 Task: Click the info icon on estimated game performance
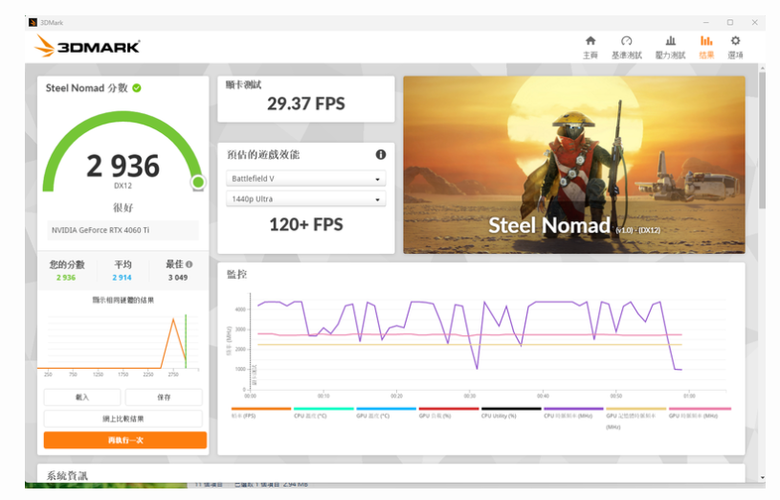coord(381,155)
